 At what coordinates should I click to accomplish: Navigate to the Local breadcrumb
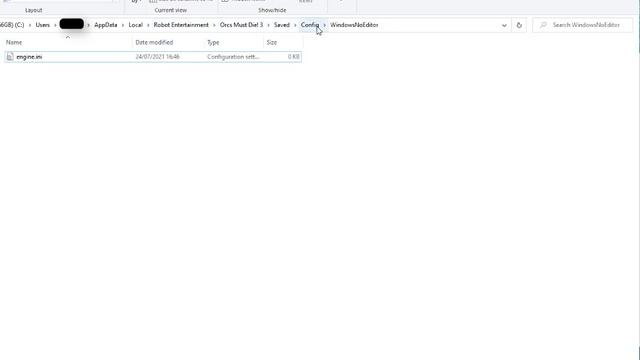pyautogui.click(x=136, y=25)
